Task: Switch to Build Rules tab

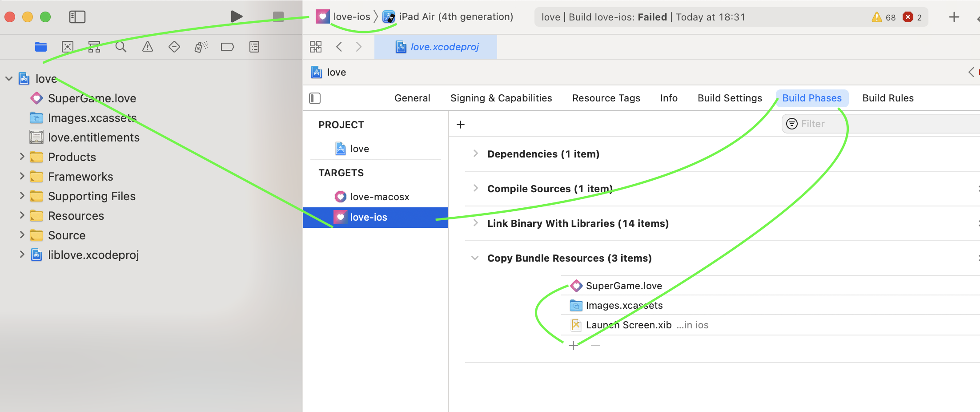Action: (888, 98)
